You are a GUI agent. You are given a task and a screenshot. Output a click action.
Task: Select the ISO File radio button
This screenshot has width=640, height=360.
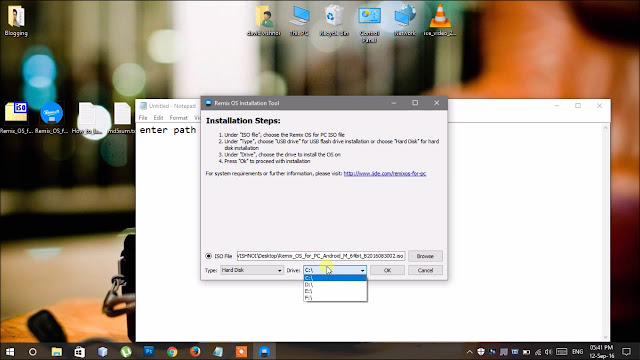[209, 256]
